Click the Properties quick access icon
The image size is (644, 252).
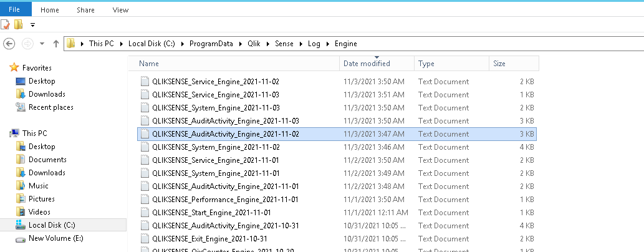tap(5, 25)
